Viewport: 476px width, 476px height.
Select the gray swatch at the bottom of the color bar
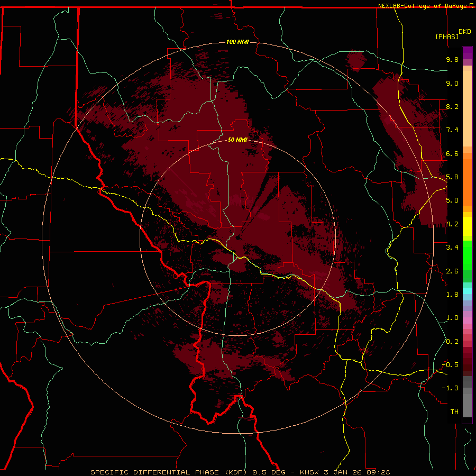[467, 404]
